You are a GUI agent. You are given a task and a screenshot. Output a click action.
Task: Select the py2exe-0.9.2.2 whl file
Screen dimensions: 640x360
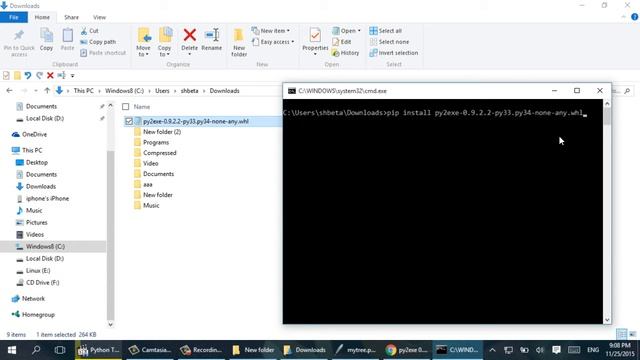pos(196,121)
